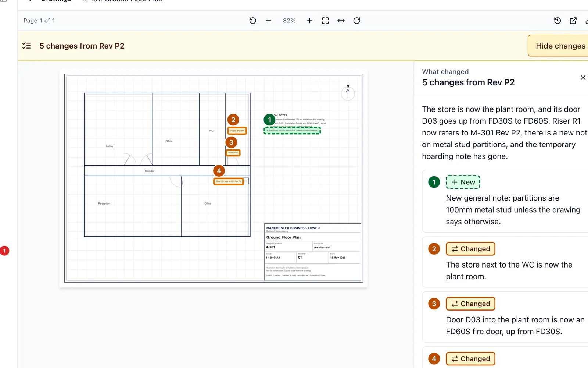Open change 3 Door D03 card

[x=506, y=317]
